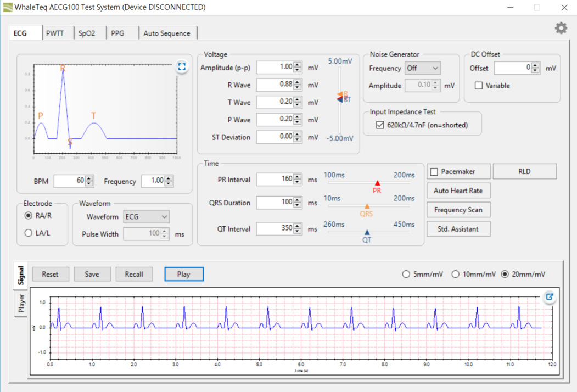Click the DC Offset value input field

point(512,68)
